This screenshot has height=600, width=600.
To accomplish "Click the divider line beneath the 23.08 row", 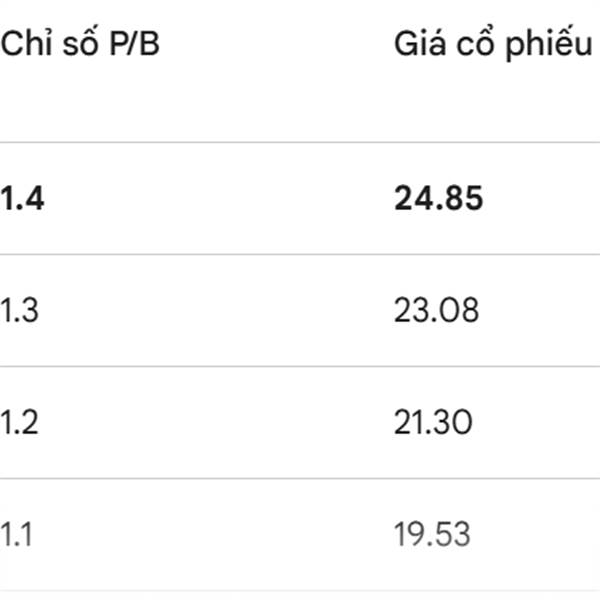I will click(300, 366).
